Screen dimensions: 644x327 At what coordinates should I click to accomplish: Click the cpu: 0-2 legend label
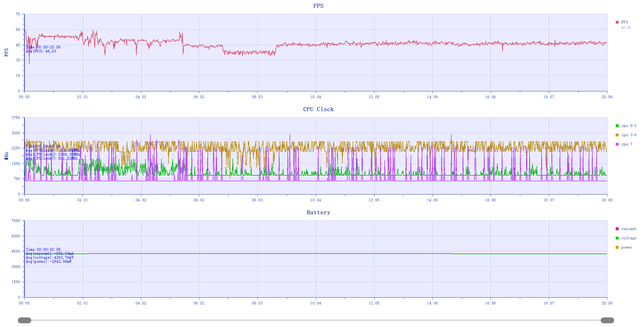629,126
